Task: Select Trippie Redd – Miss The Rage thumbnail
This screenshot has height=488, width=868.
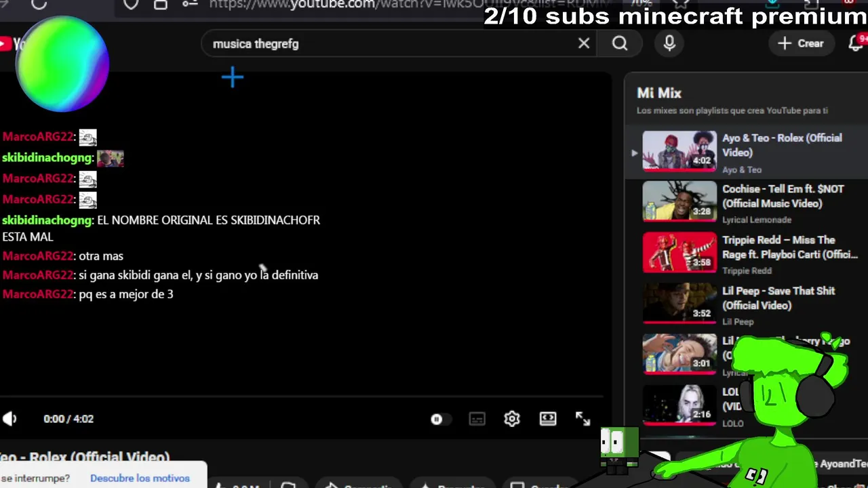Action: tap(679, 252)
